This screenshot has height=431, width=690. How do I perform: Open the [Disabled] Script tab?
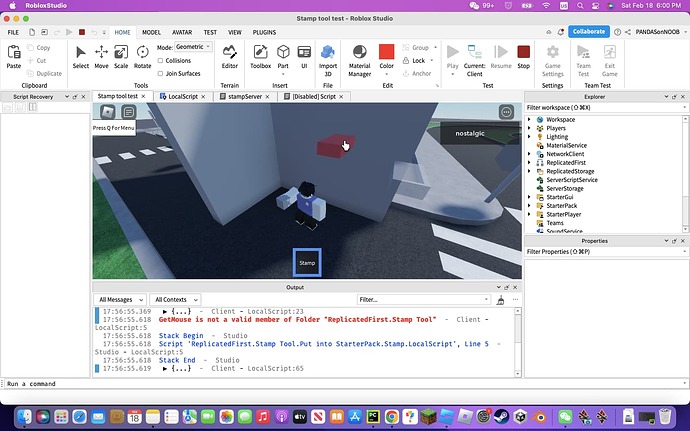point(314,96)
